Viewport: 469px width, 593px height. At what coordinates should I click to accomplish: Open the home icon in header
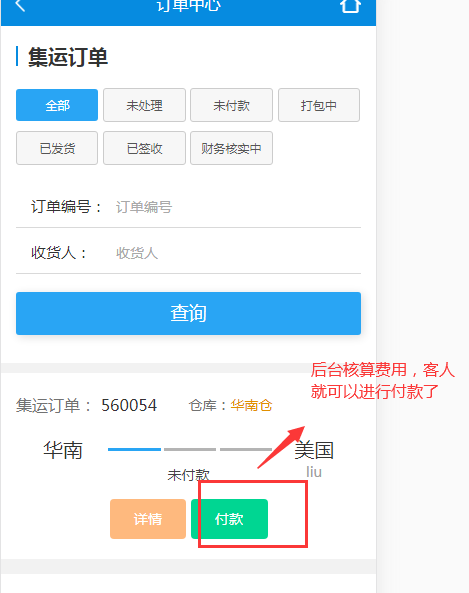[350, 6]
